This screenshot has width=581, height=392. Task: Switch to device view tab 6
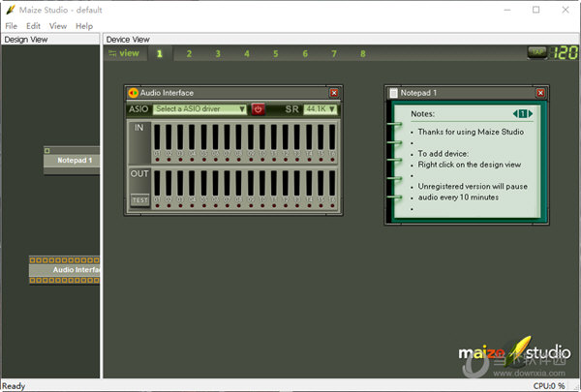coord(305,54)
